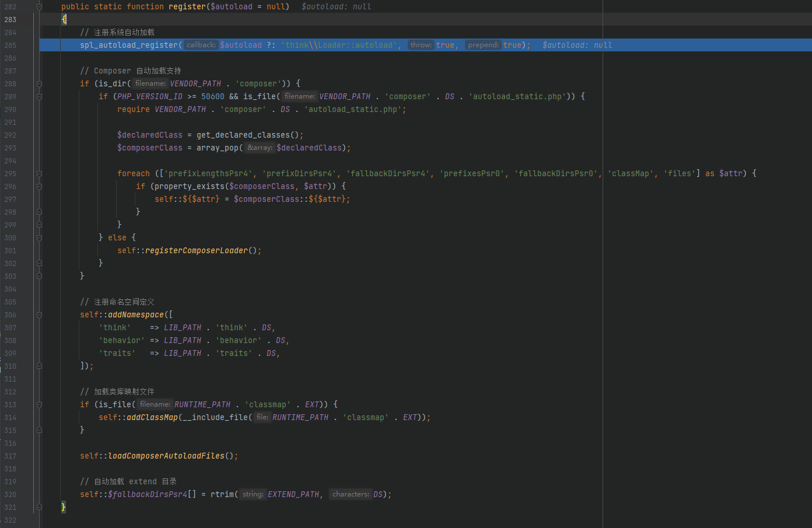This screenshot has height=528, width=812.
Task: Click the fold end marker at line 321
Action: coord(39,507)
